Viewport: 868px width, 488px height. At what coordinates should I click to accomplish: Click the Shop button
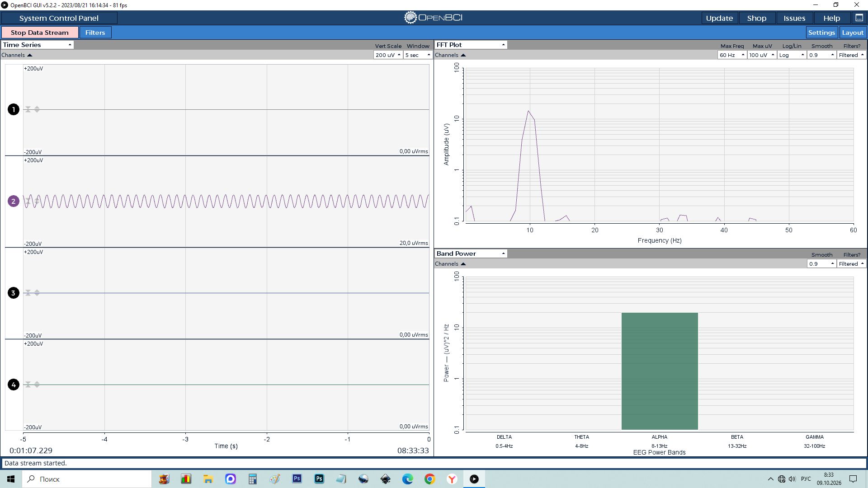pyautogui.click(x=756, y=18)
